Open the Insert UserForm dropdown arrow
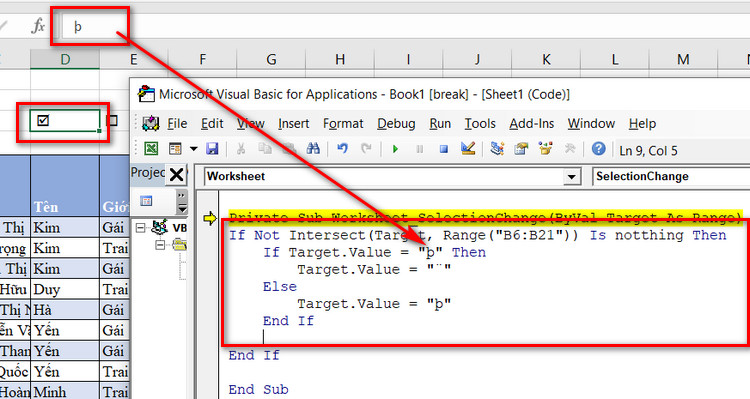The width and height of the screenshot is (750, 399). tap(193, 149)
